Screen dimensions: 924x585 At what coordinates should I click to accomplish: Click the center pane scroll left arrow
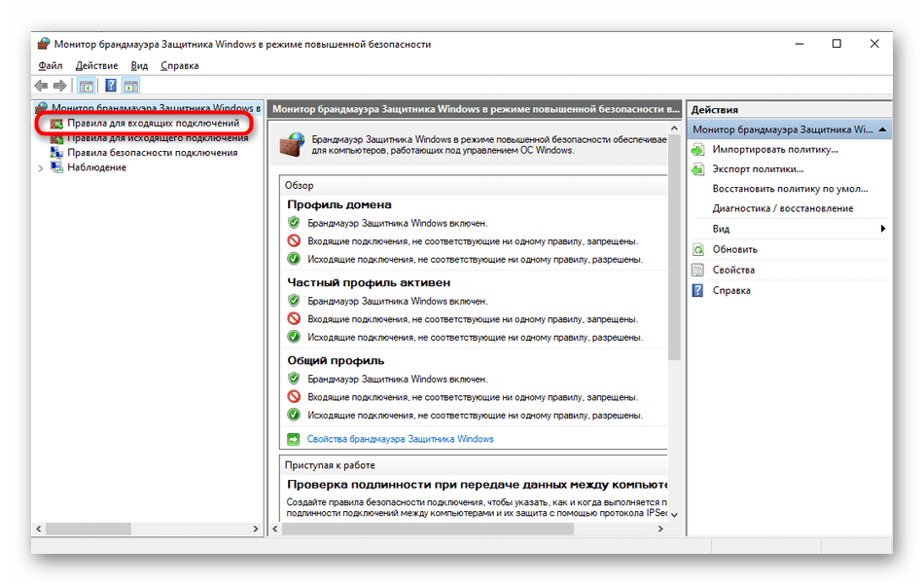click(x=274, y=529)
